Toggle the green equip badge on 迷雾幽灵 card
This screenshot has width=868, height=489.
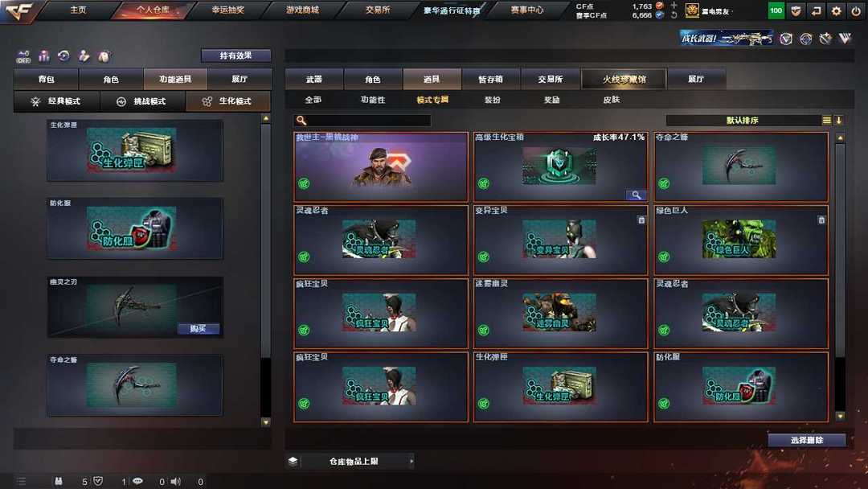point(484,330)
